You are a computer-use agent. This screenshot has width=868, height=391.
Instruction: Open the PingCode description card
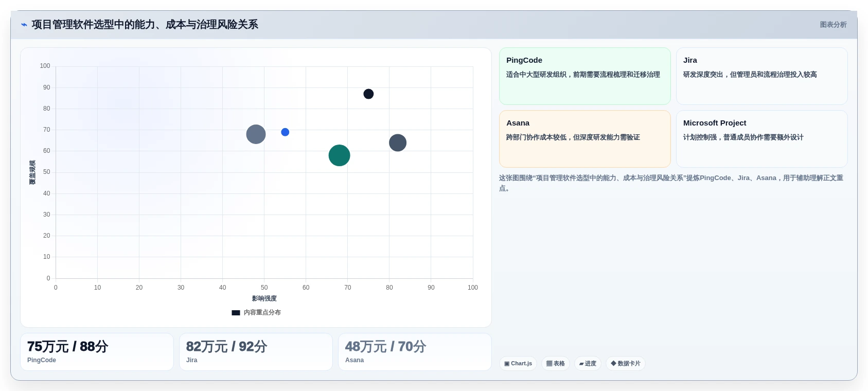pos(585,76)
